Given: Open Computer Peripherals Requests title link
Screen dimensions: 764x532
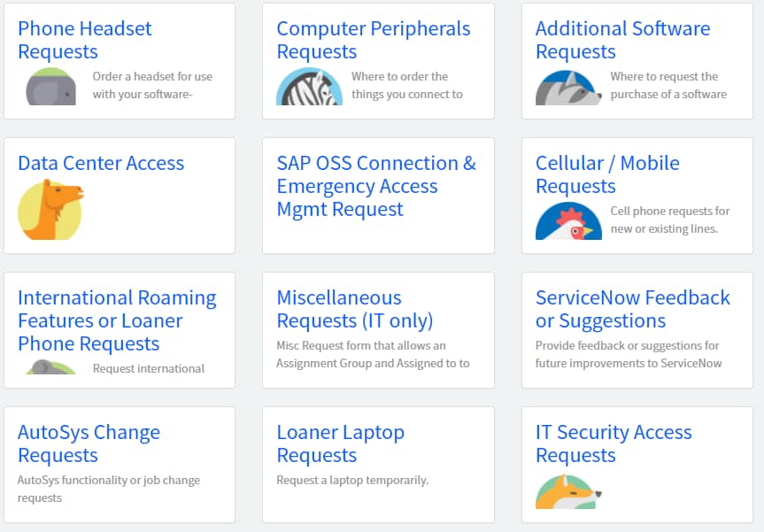Looking at the screenshot, I should click(x=374, y=40).
